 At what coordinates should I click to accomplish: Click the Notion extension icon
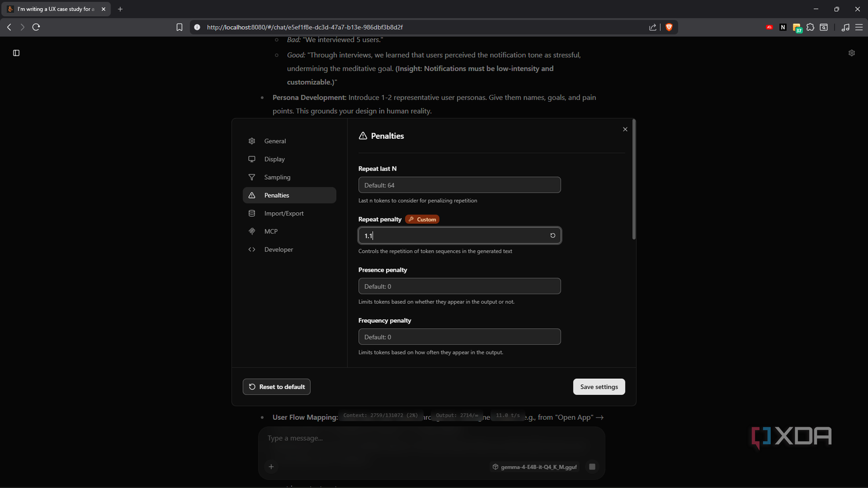click(x=783, y=27)
